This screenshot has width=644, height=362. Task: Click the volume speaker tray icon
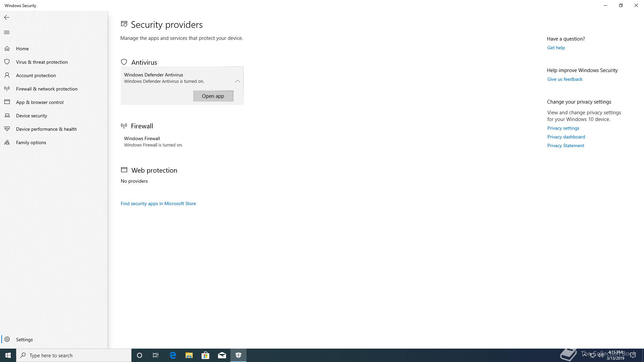pyautogui.click(x=600, y=355)
